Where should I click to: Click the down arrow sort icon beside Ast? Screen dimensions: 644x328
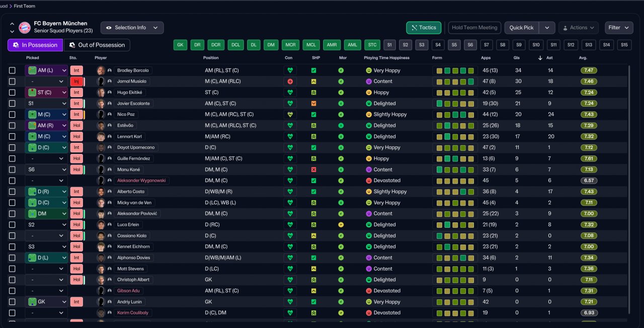540,58
